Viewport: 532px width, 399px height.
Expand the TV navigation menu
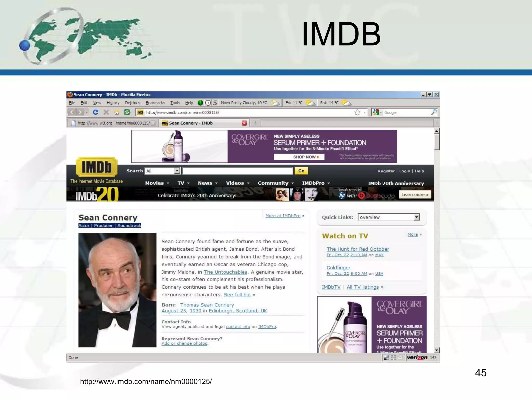tap(184, 183)
